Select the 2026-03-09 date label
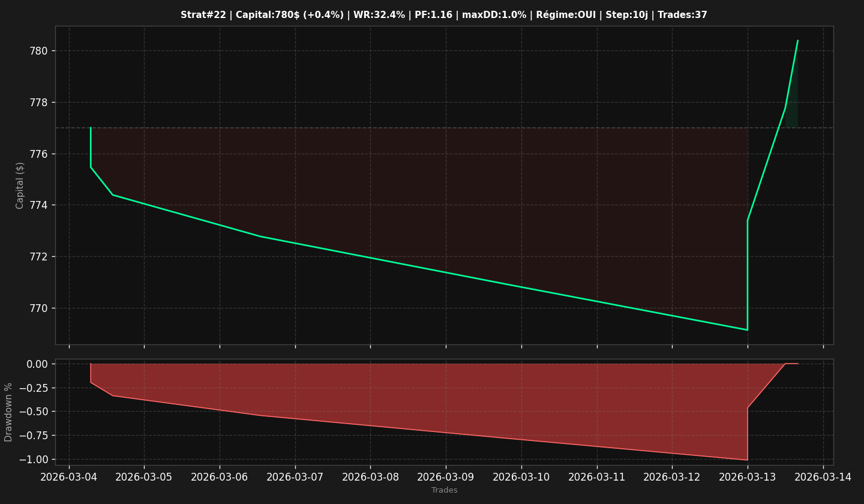The height and width of the screenshot is (504, 864). [446, 477]
